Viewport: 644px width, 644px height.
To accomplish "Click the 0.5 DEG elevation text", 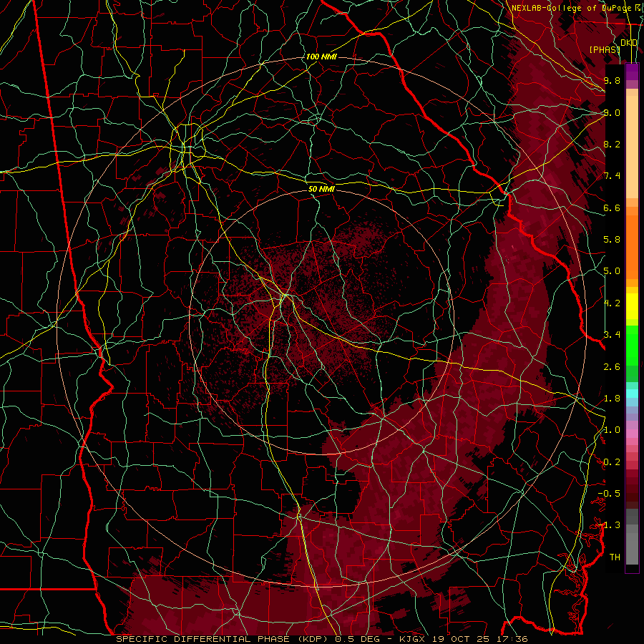I will click(357, 639).
